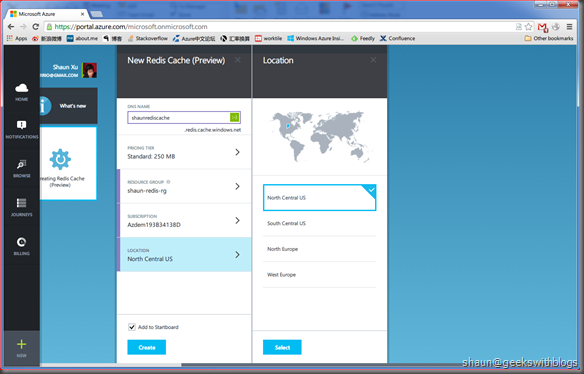The image size is (584, 374).
Task: Toggle Add to Startboard checkbox
Action: pyautogui.click(x=131, y=327)
